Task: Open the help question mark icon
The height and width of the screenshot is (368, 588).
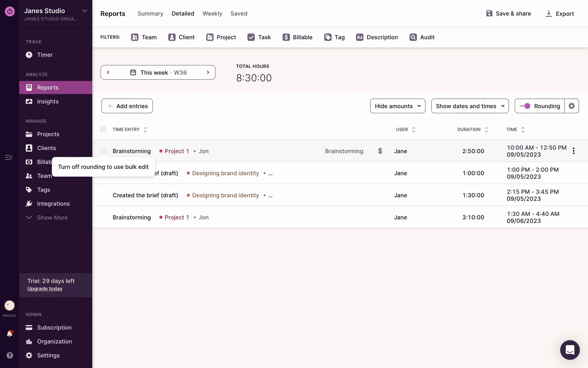Action: 9,355
